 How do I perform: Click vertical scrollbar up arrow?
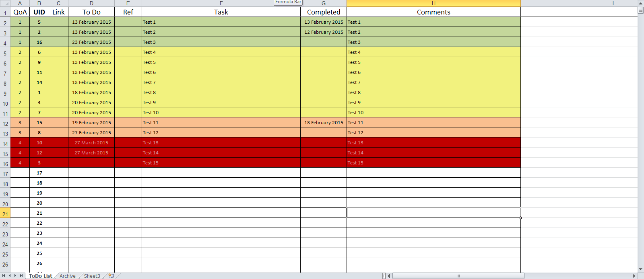click(x=641, y=3)
